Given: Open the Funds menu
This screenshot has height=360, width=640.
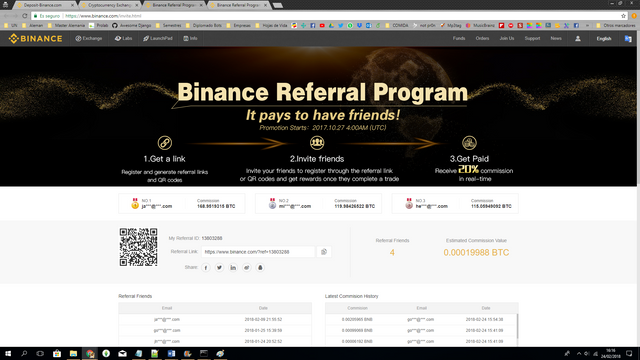Looking at the screenshot, I should coord(459,38).
